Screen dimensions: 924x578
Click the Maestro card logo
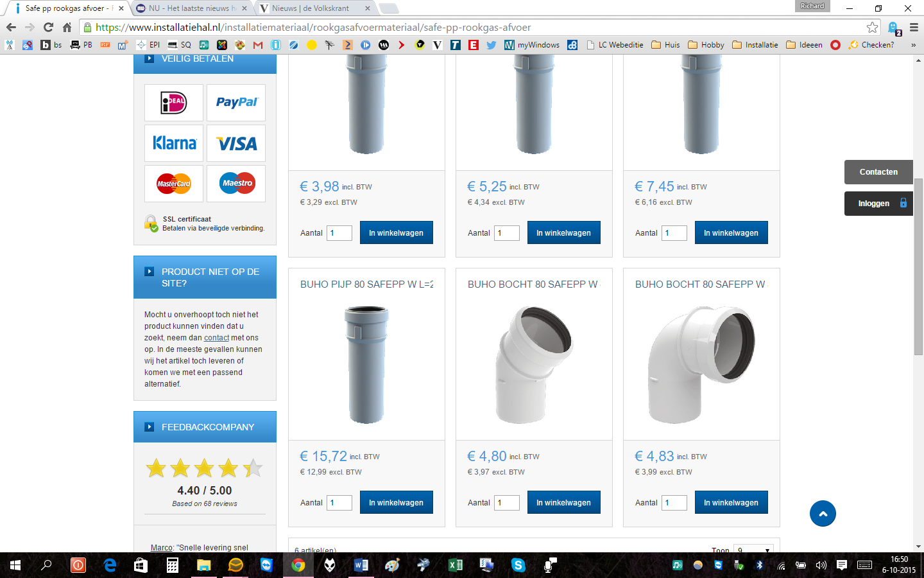pos(236,184)
